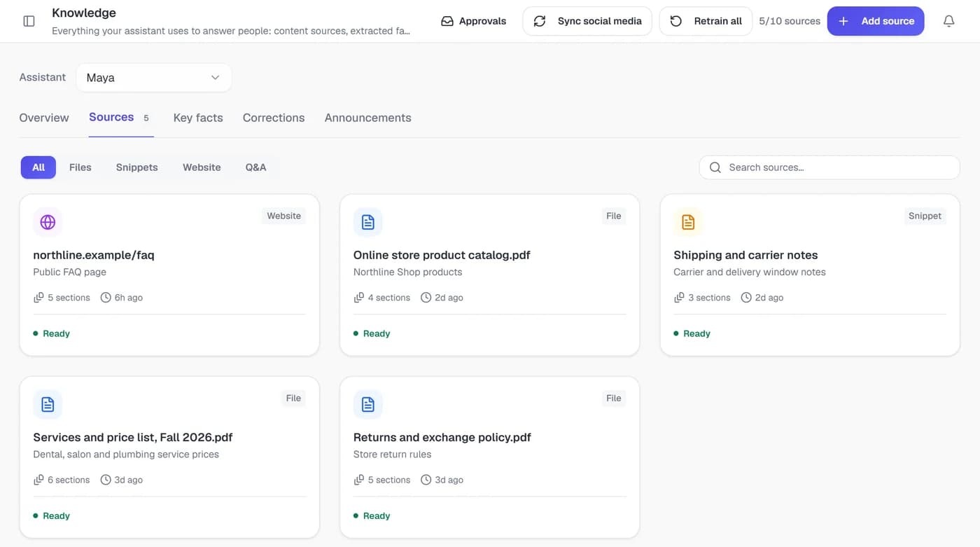Click the Website tag on northline card
This screenshot has height=547, width=980.
pos(284,216)
